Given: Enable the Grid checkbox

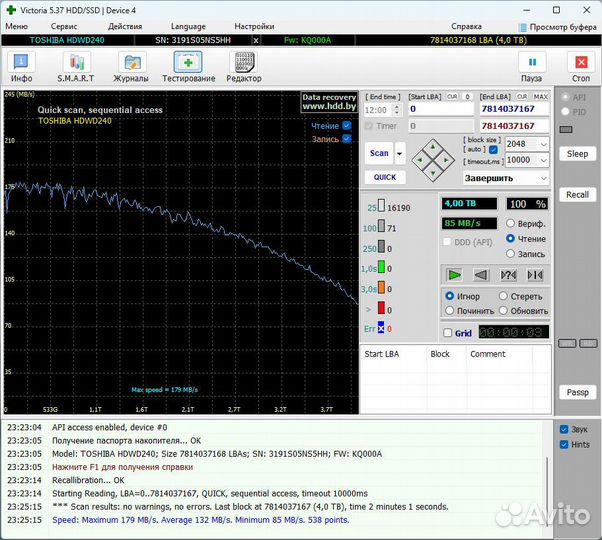Looking at the screenshot, I should click(448, 333).
